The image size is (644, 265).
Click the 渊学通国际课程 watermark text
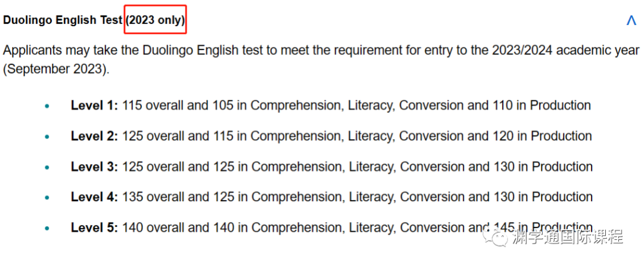pos(567,238)
